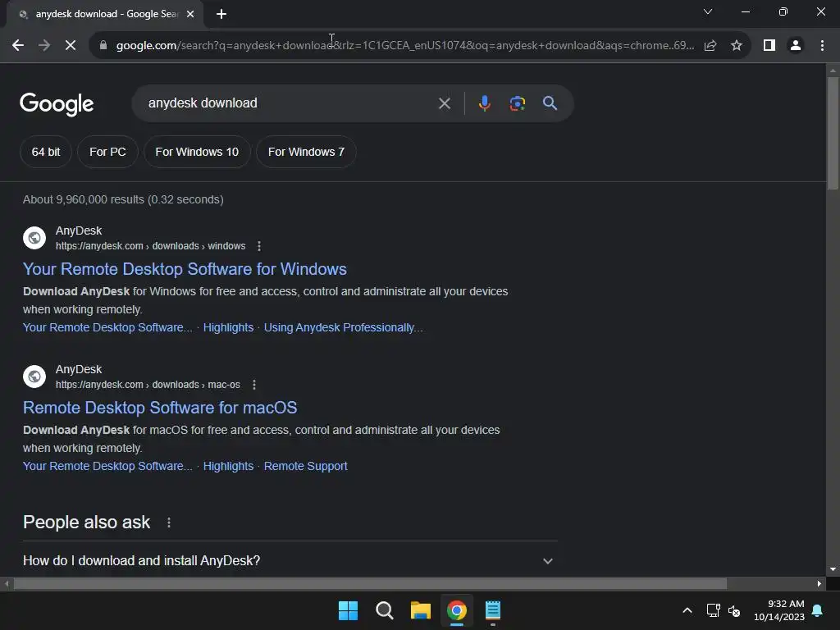The width and height of the screenshot is (840, 630).
Task: Share this page icon in address bar
Action: (x=710, y=46)
